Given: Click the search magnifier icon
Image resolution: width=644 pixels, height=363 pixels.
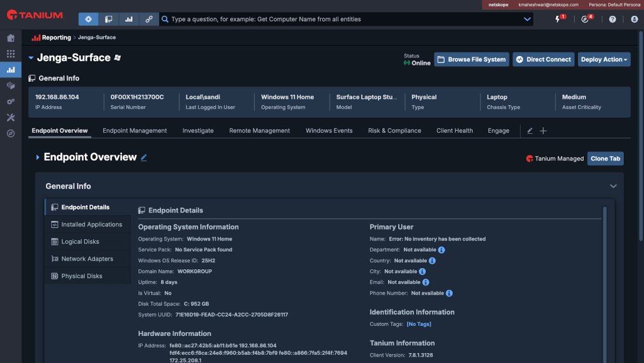Looking at the screenshot, I should point(165,20).
